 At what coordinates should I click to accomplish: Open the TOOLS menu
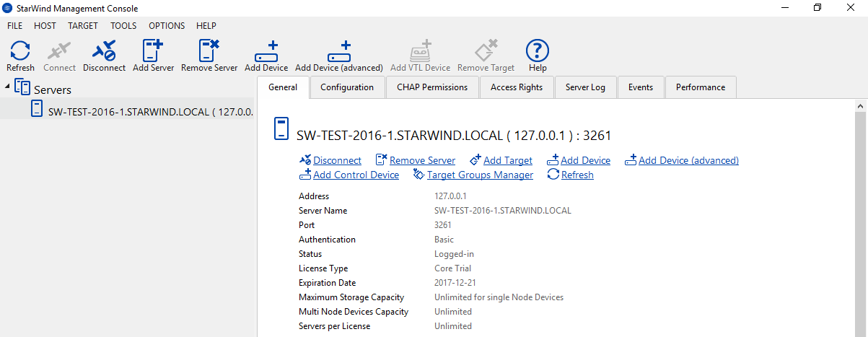coord(123,26)
